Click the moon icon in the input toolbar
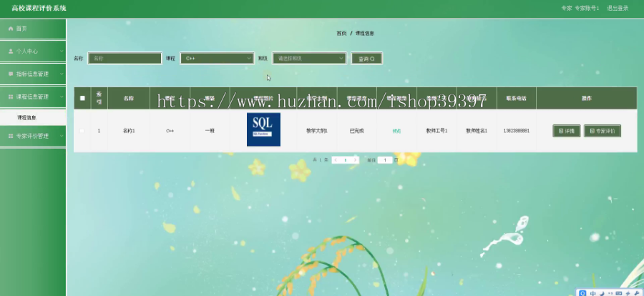 pos(602,293)
